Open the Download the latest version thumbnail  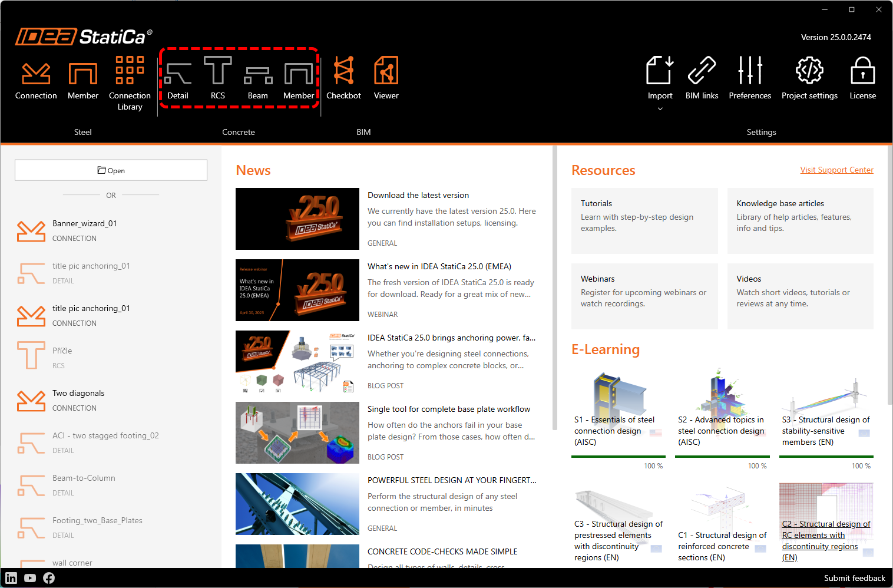click(297, 219)
